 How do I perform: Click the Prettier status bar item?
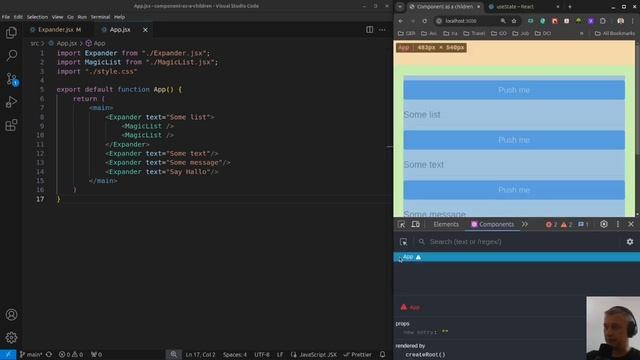(x=358, y=355)
